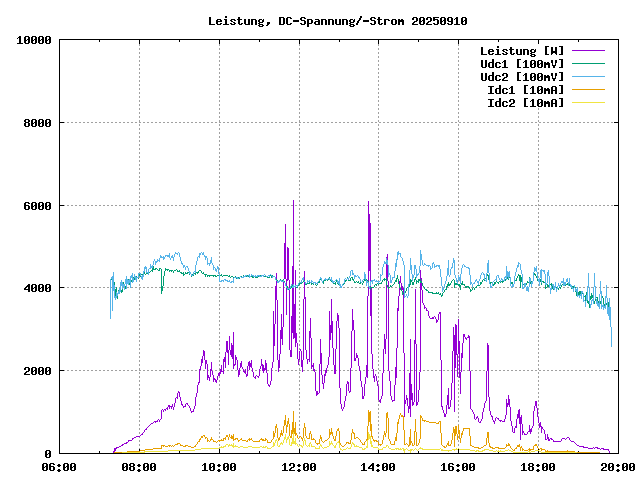Select the 'Leistung [W]' legend label
This screenshot has width=640, height=480.
tap(522, 51)
